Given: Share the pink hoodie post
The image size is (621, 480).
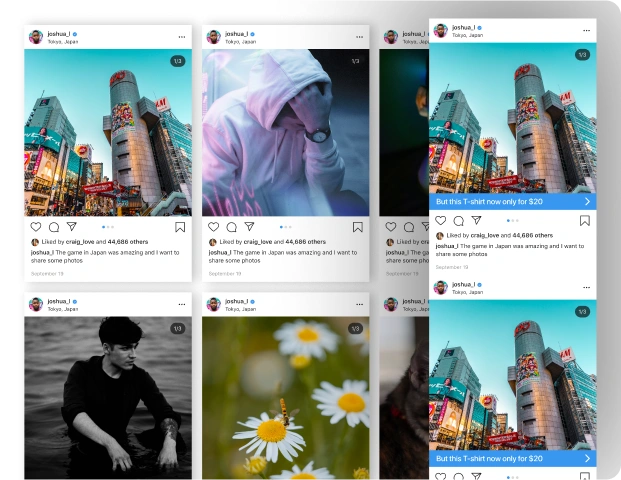Looking at the screenshot, I should tap(249, 227).
